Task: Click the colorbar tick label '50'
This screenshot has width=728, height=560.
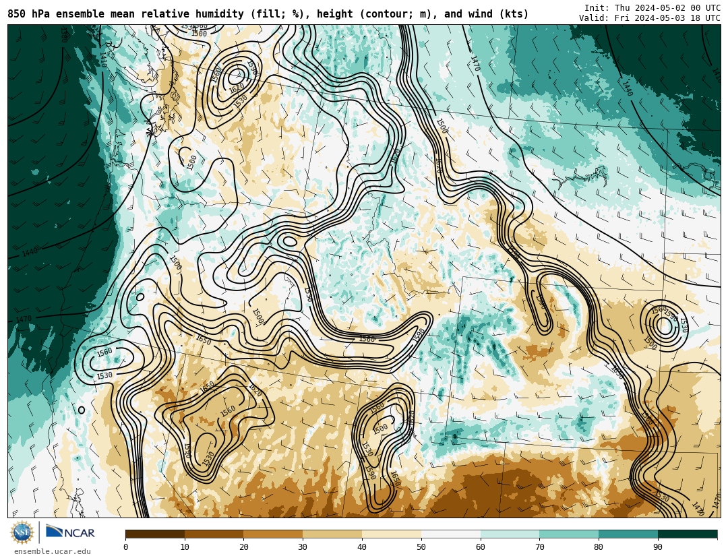Action: click(x=421, y=547)
